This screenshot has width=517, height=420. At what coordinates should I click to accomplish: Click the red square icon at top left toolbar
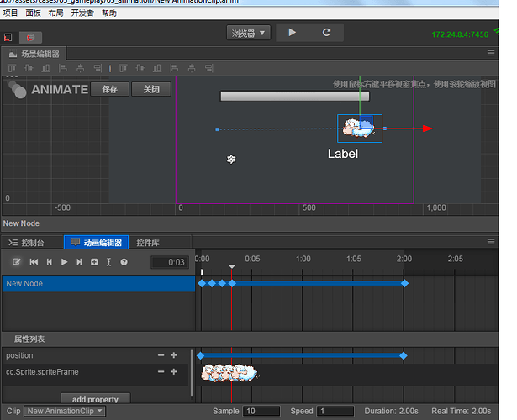(x=8, y=37)
